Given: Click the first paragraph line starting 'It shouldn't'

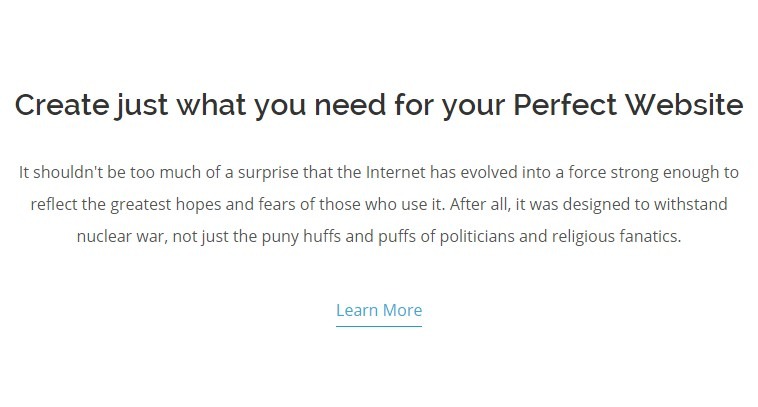Looking at the screenshot, I should [x=379, y=173].
